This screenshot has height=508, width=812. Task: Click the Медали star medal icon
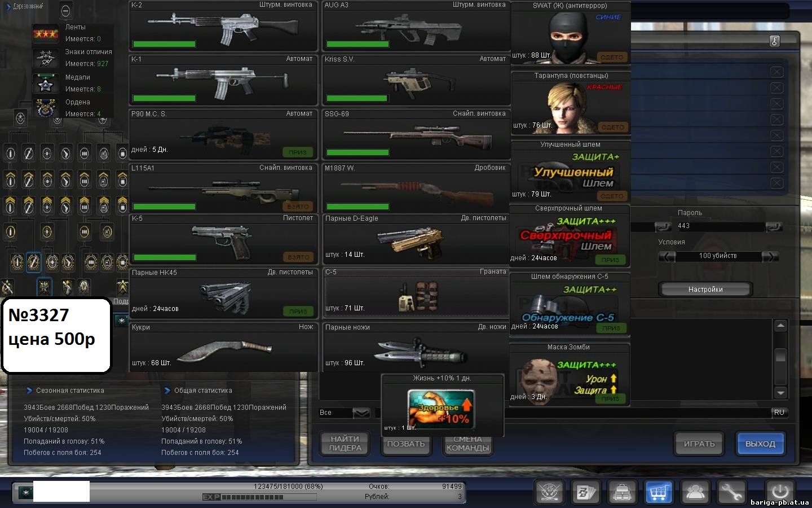click(46, 83)
